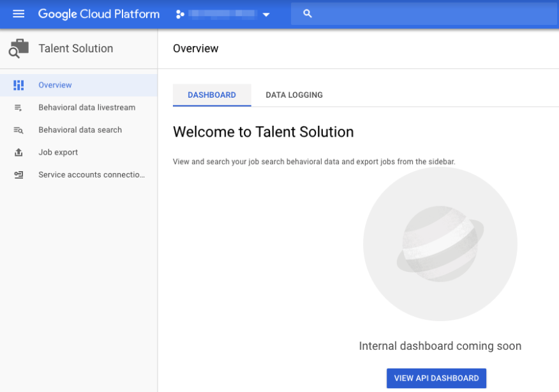Click the Overview grid icon in sidebar
The width and height of the screenshot is (559, 392).
click(x=19, y=85)
